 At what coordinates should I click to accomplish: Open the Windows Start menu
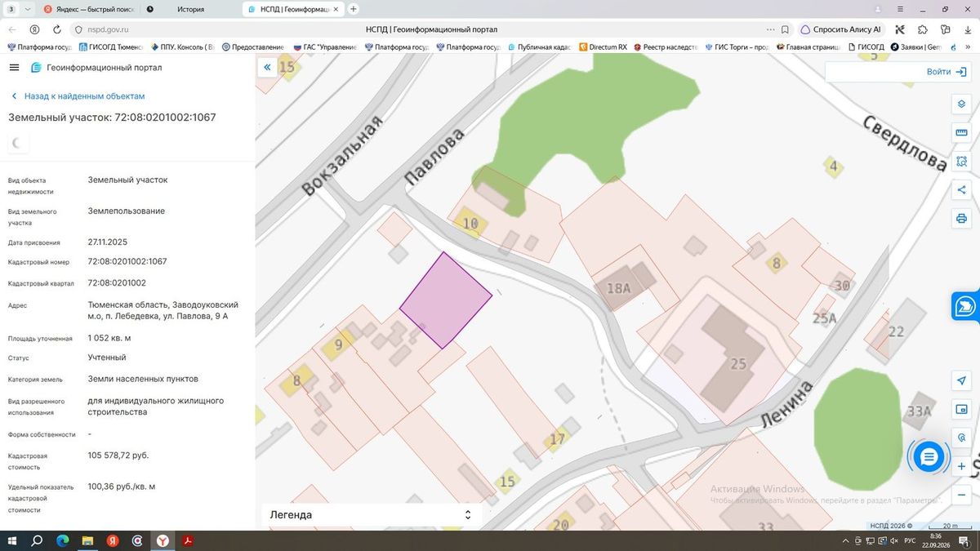(13, 540)
